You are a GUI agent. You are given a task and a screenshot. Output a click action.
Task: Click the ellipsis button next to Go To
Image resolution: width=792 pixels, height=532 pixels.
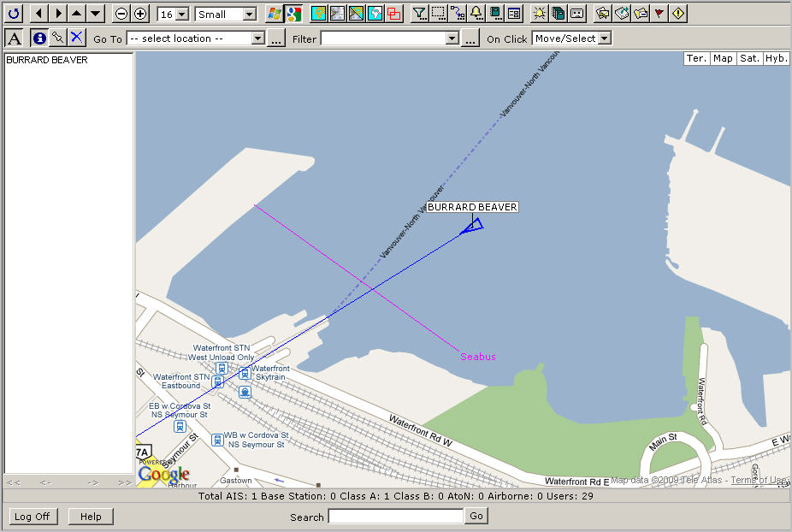(275, 38)
